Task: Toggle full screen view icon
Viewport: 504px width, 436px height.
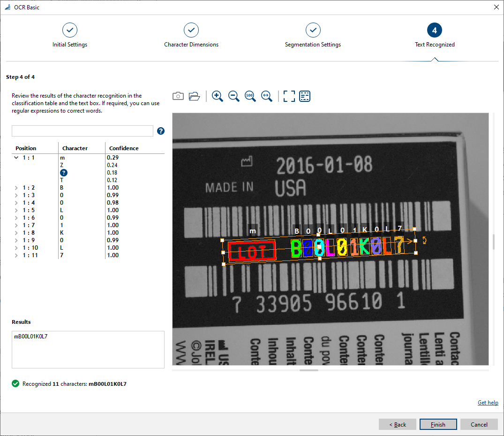Action: (289, 96)
